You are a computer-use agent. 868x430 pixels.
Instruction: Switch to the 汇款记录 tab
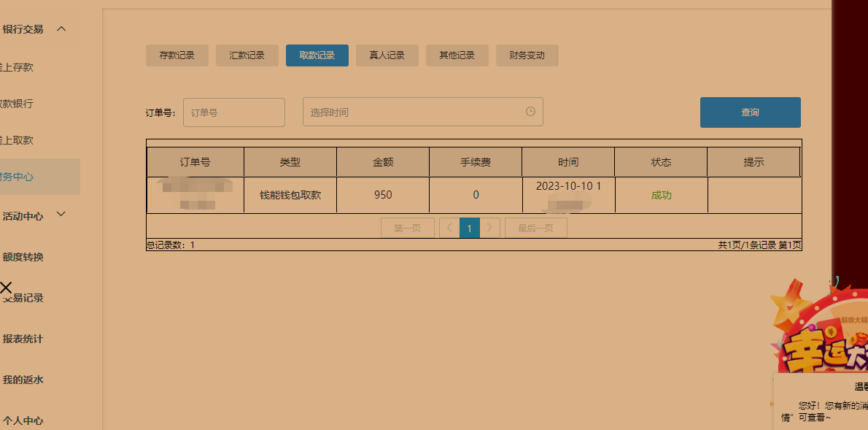(x=247, y=55)
